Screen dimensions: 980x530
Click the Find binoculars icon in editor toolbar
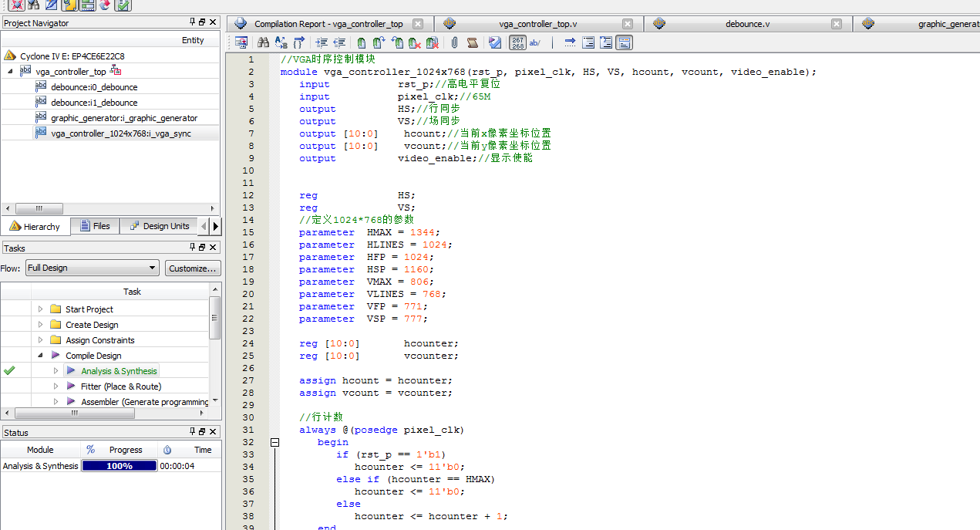[263, 42]
